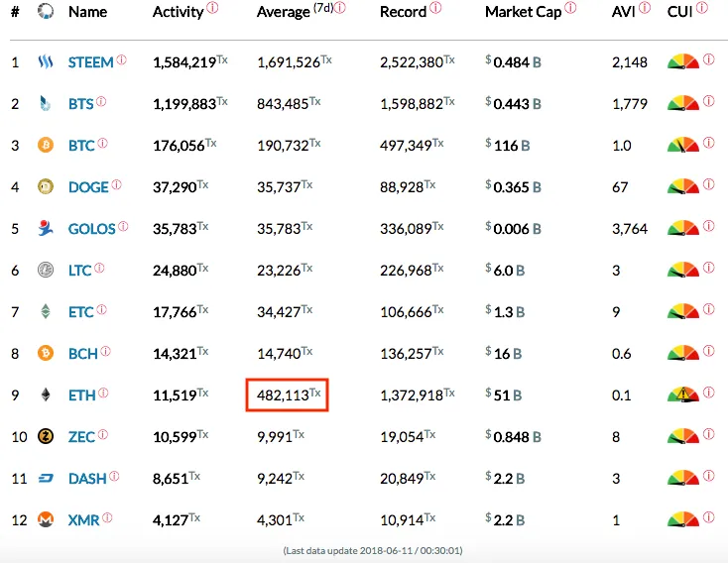Open info icon next to CUI header
Screen dimensions: 728x563
click(x=702, y=8)
